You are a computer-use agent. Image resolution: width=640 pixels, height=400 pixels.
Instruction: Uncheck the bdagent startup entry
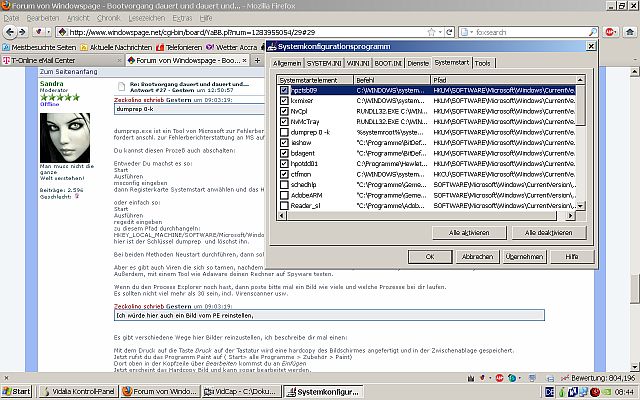(x=284, y=153)
